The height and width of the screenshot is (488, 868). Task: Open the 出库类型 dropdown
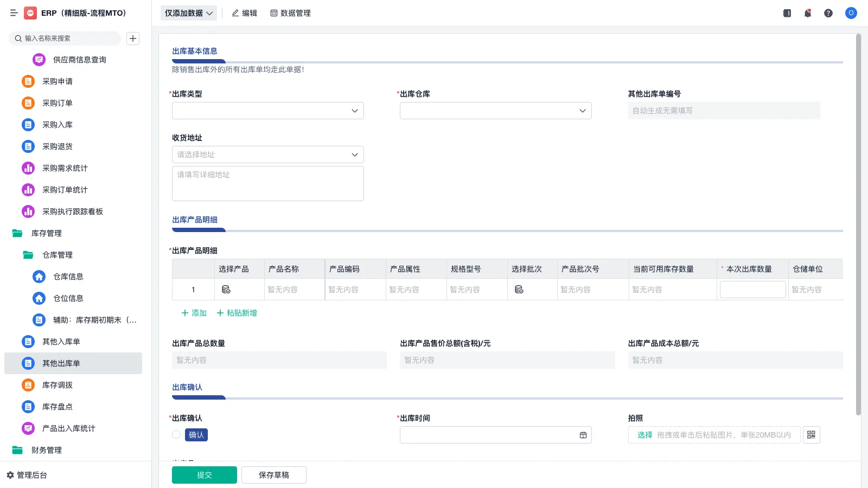point(267,111)
